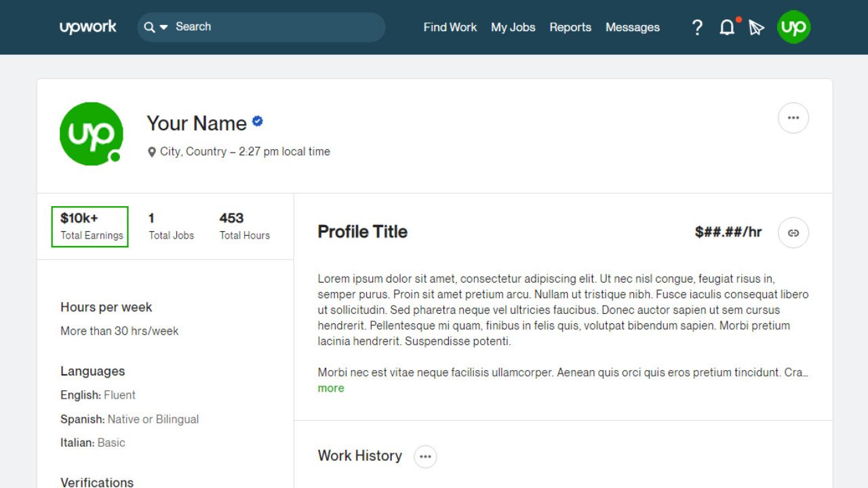Click More than 30 hrs/week text
Screen dimensions: 868x488
(119, 331)
